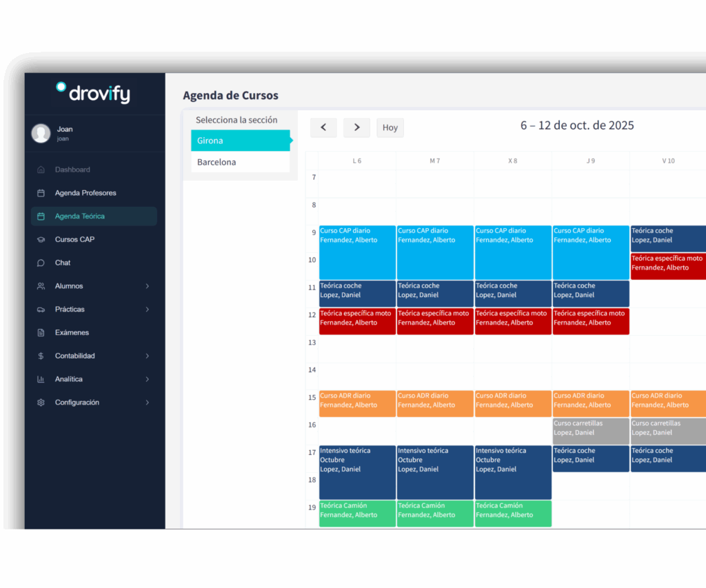706x588 pixels.
Task: Open Wednesday's Teórica específica moto event
Action: pyautogui.click(x=513, y=321)
